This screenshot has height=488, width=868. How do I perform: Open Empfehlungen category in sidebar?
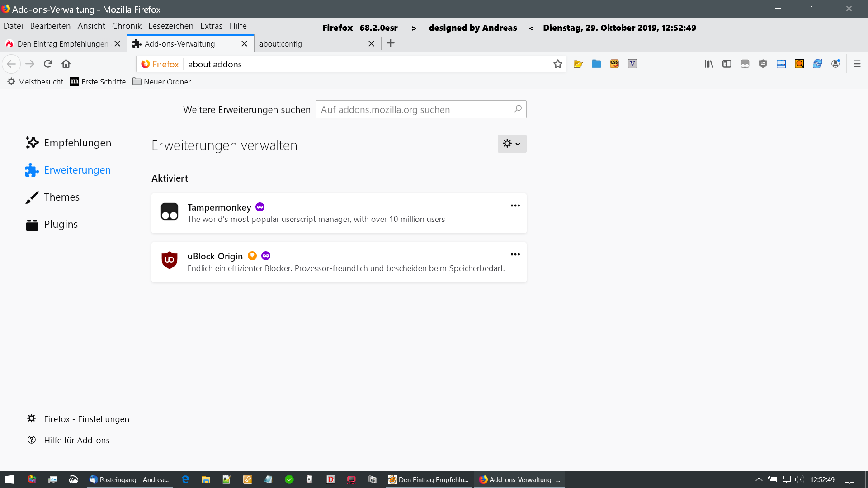coord(77,143)
